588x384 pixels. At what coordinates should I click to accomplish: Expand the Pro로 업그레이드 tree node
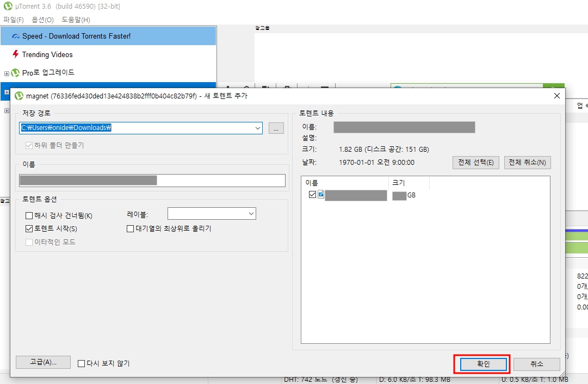(x=7, y=73)
